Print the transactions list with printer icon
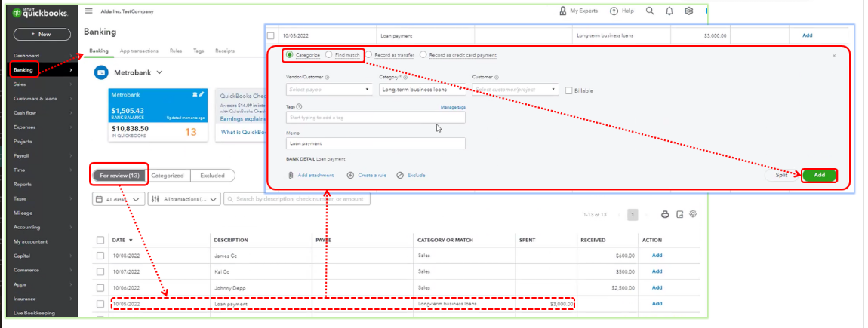Screen dimensions: 868x328 (x=666, y=215)
